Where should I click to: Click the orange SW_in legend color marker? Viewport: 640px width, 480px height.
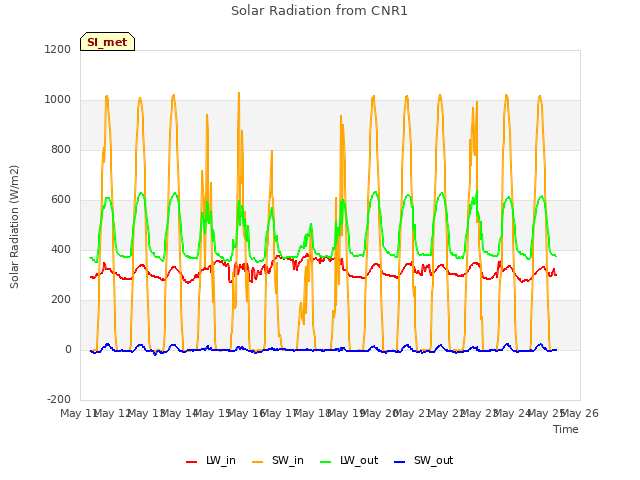coord(258,462)
